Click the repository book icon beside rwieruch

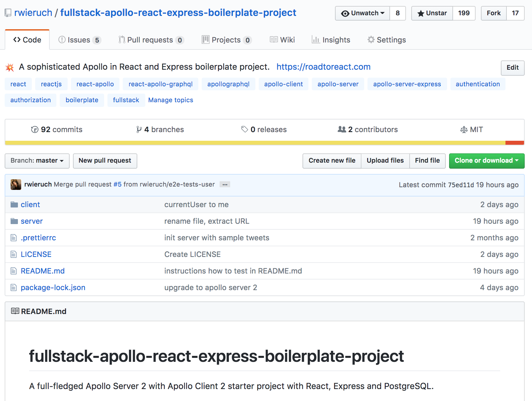(x=8, y=13)
